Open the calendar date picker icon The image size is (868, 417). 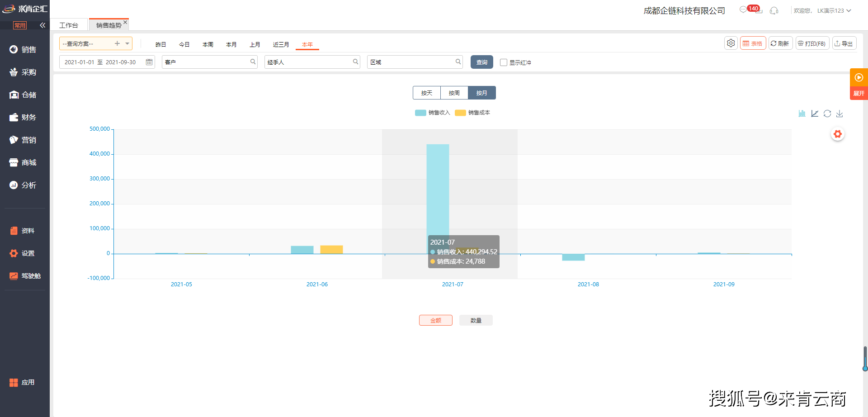tap(149, 62)
